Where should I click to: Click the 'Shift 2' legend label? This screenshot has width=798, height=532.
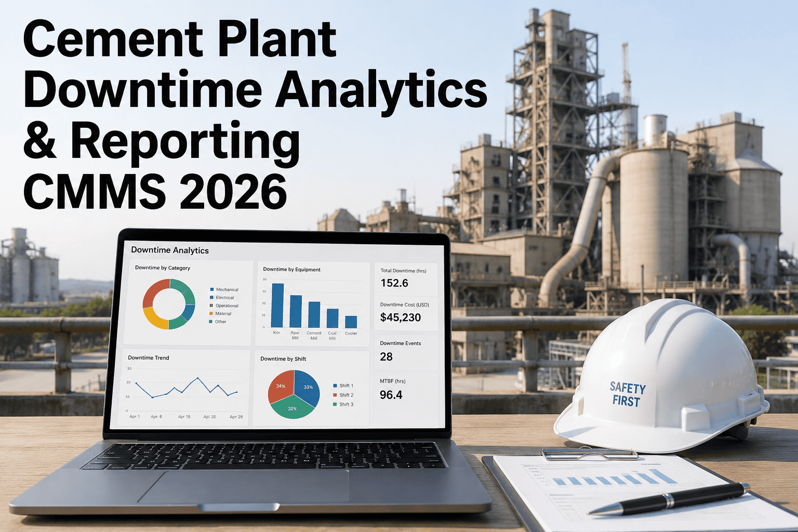(346, 395)
